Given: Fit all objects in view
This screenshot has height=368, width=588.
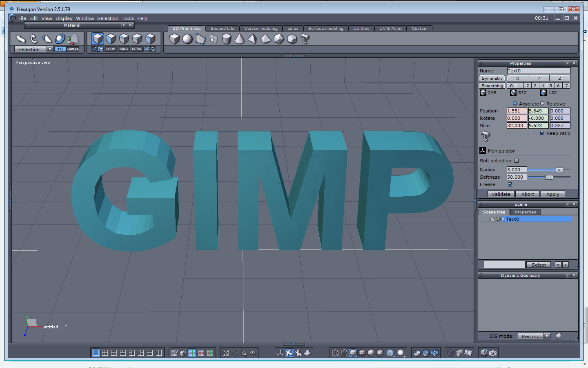Looking at the screenshot, I should click(x=226, y=353).
